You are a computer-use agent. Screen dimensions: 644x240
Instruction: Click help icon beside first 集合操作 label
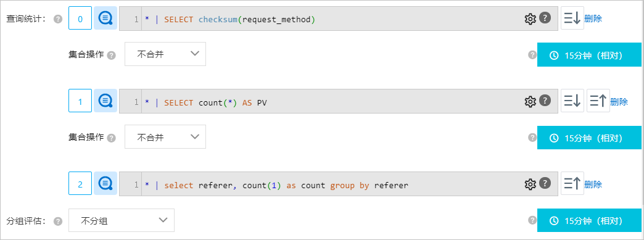(111, 56)
